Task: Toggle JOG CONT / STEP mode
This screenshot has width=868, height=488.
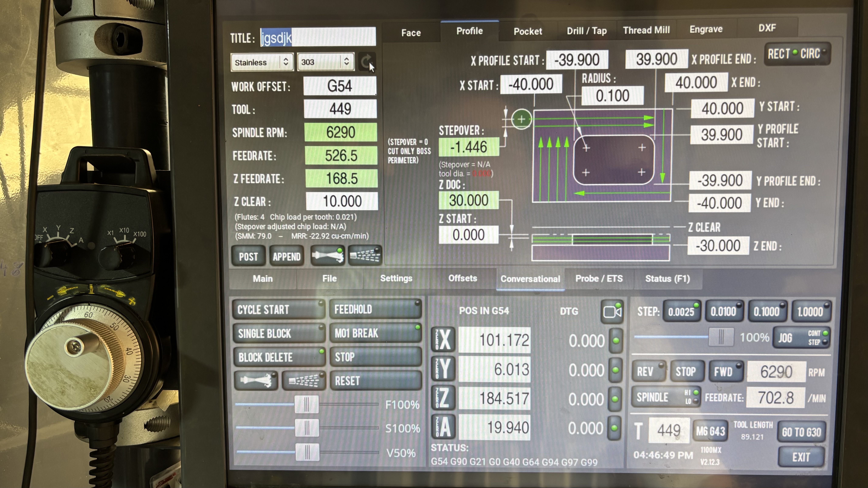Action: click(x=801, y=337)
